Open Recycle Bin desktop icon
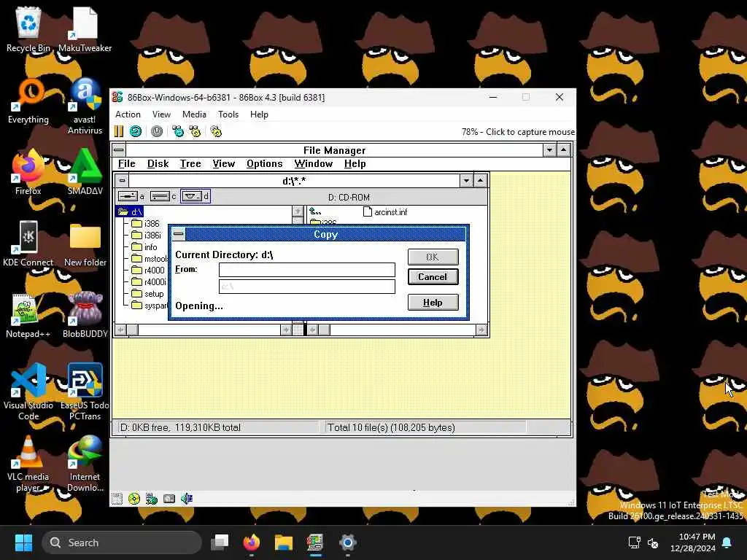The height and width of the screenshot is (560, 747). click(x=28, y=29)
